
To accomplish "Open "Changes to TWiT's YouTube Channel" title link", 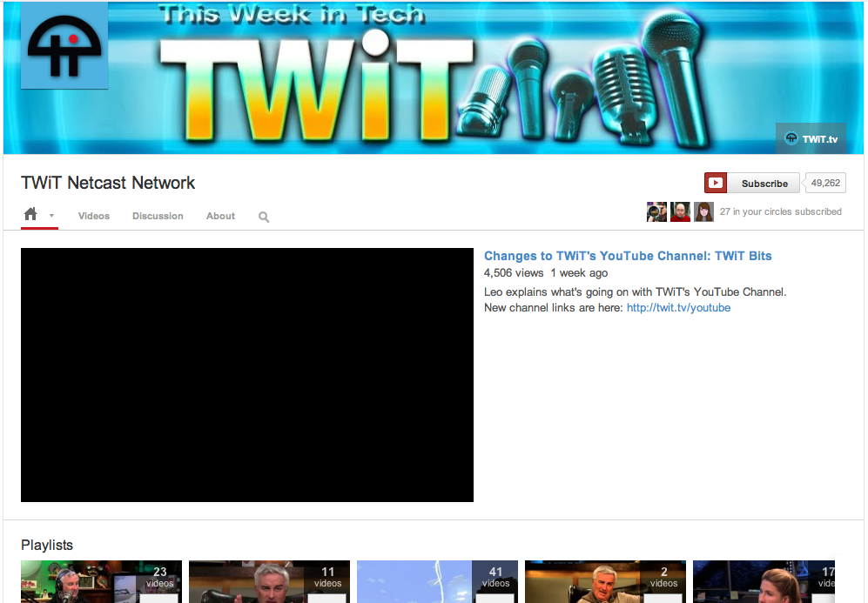I will click(x=628, y=256).
